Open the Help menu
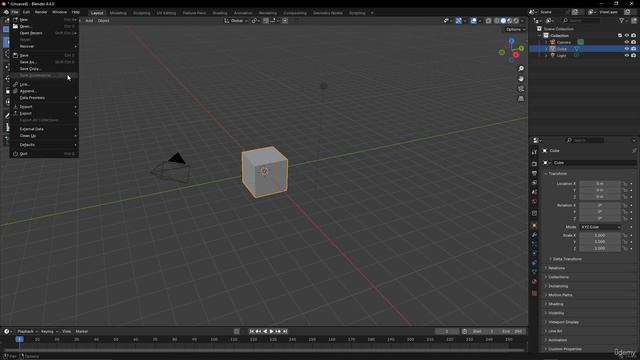Viewport: 640px width, 360px height. (x=76, y=12)
